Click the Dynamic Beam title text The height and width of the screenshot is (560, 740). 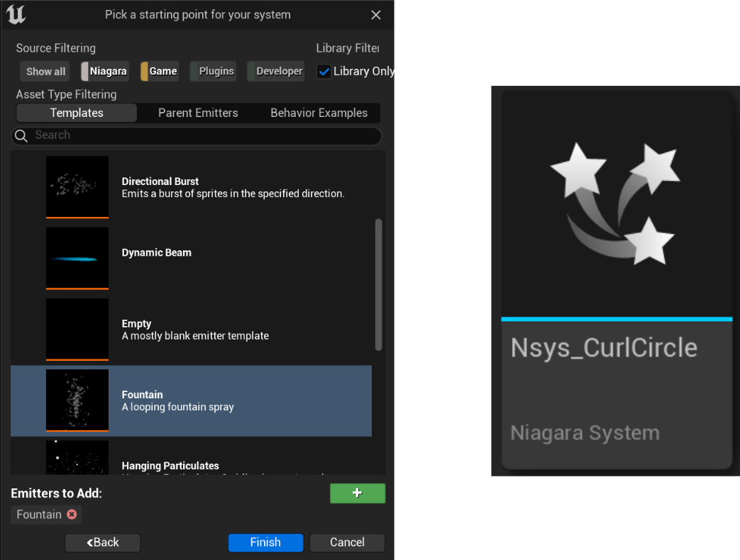pos(156,252)
